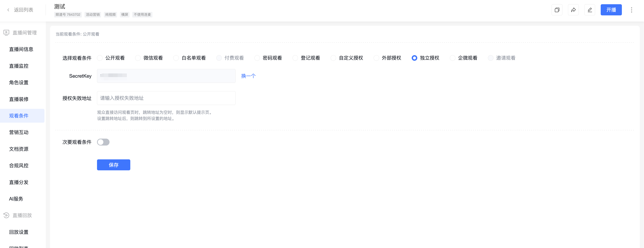Click the 开播 start broadcast button

point(611,10)
